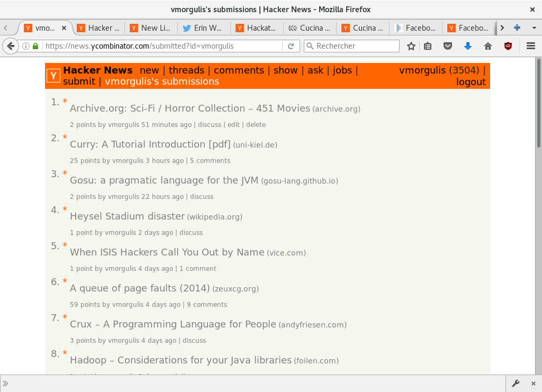Reload the page with the refresh icon

coord(291,46)
